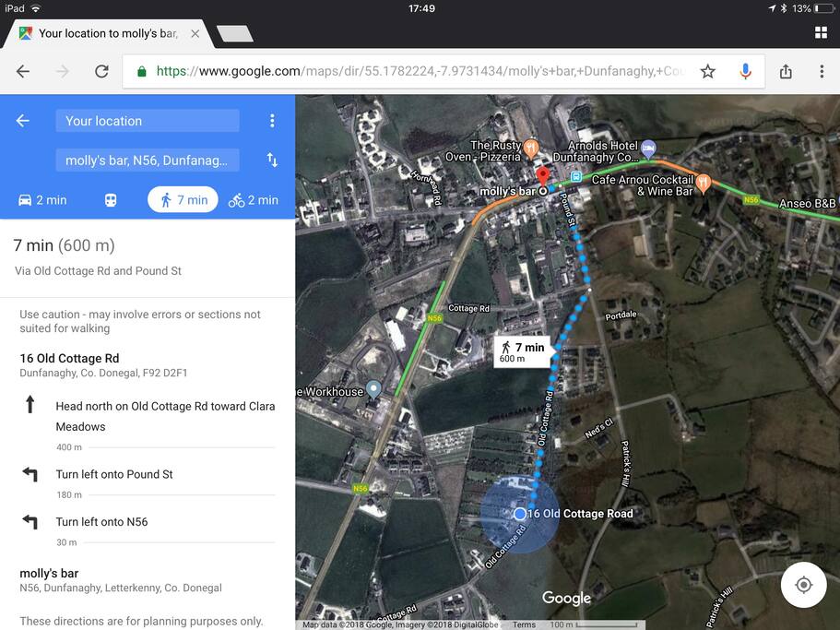Edit the 'Your location' starting point field
The image size is (840, 630).
point(148,121)
